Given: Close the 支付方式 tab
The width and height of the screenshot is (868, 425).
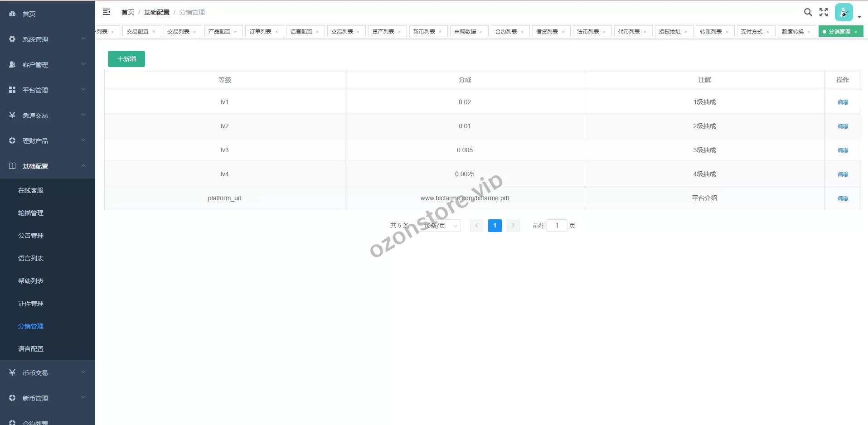Looking at the screenshot, I should (768, 32).
